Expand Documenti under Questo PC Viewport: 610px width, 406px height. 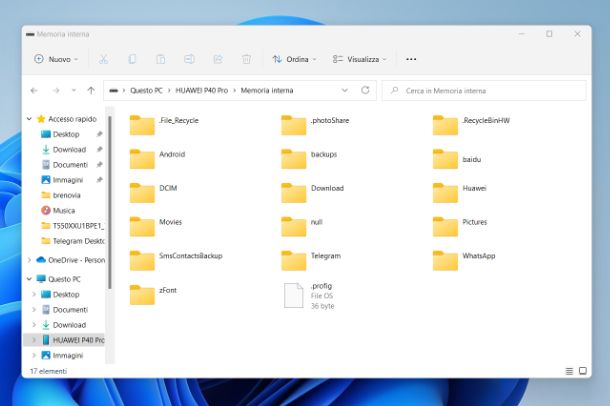point(34,310)
